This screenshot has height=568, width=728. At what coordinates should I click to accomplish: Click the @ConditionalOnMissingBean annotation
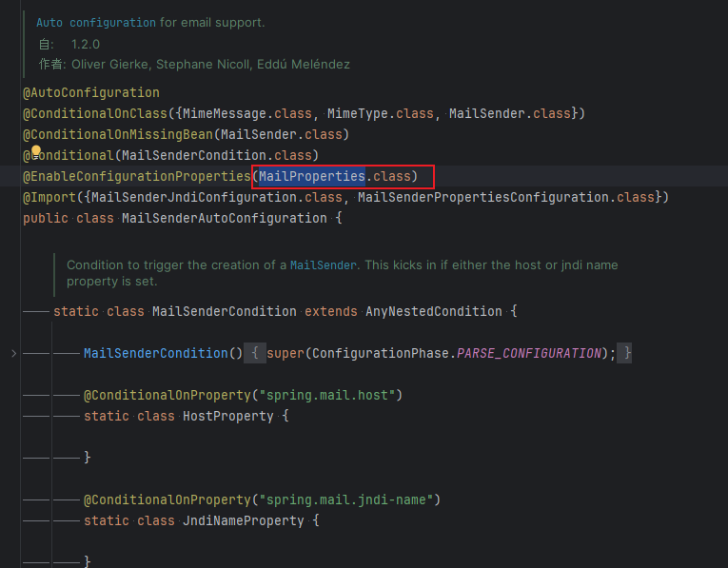click(118, 134)
